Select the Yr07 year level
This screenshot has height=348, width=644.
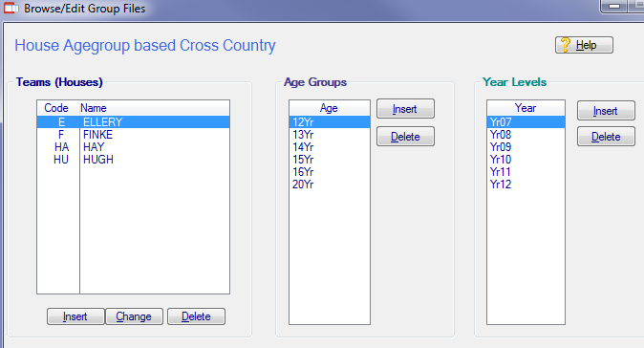tap(526, 122)
